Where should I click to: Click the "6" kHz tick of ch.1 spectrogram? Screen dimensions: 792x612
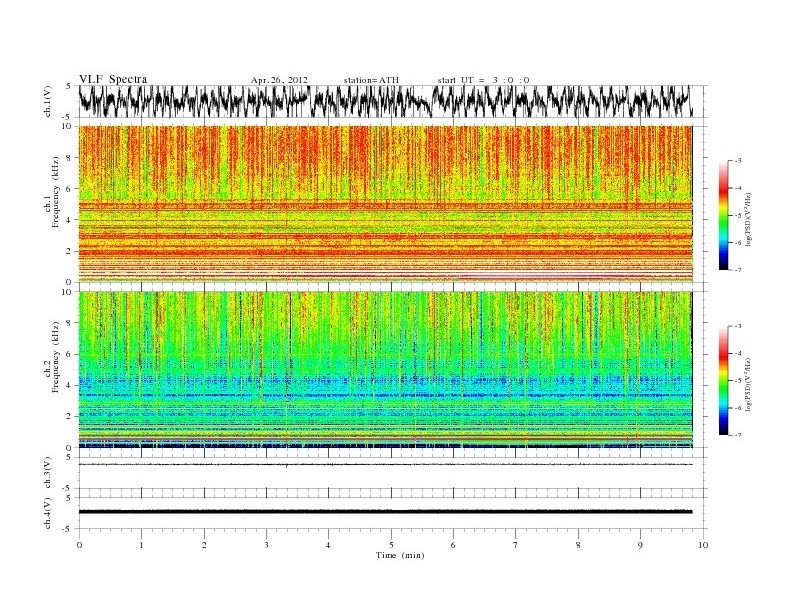(x=69, y=189)
